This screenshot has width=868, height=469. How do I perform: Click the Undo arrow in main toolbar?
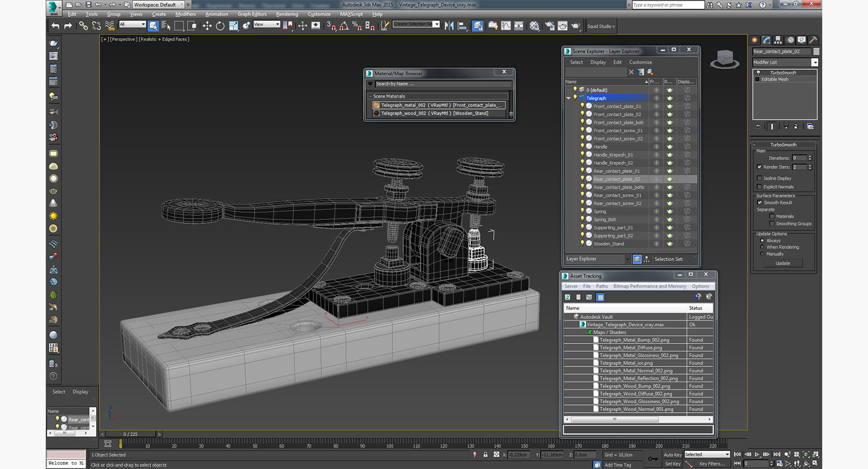point(55,25)
